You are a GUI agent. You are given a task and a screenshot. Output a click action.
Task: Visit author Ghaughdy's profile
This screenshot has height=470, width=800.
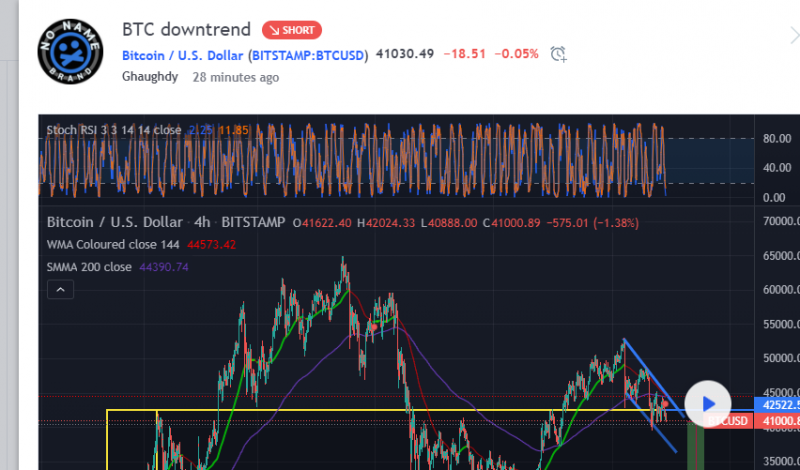pos(150,77)
